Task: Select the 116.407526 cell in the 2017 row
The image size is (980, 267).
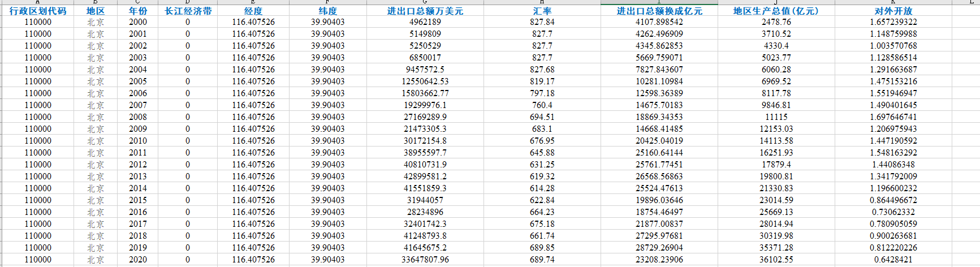Action: [253, 224]
